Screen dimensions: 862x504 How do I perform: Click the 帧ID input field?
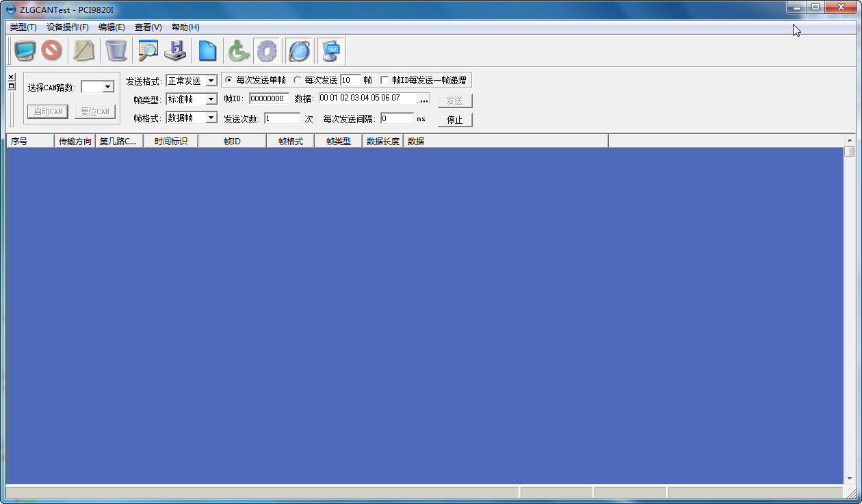click(x=268, y=99)
